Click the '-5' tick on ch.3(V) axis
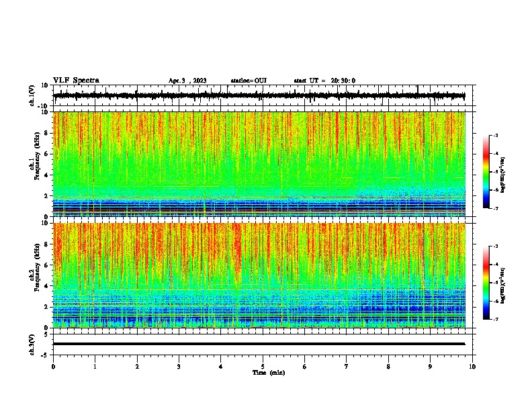Image resolution: width=532 pixels, height=411 pixels. pos(45,355)
